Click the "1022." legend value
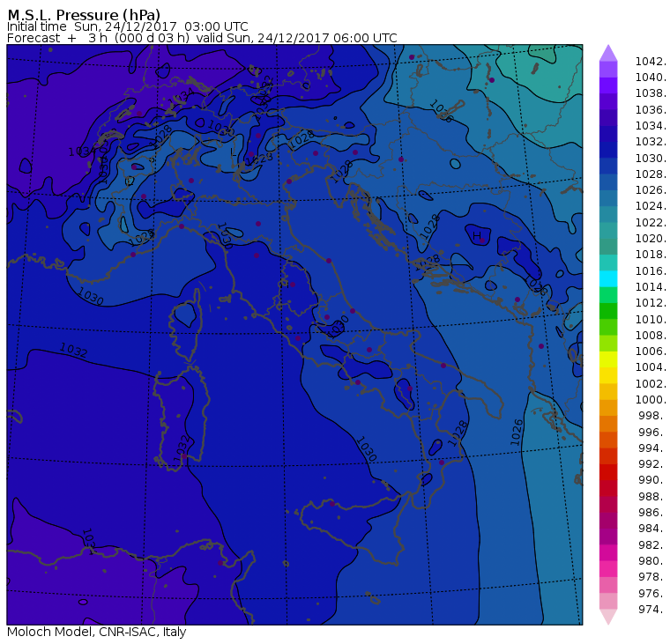This screenshot has height=644, width=670. 651,223
